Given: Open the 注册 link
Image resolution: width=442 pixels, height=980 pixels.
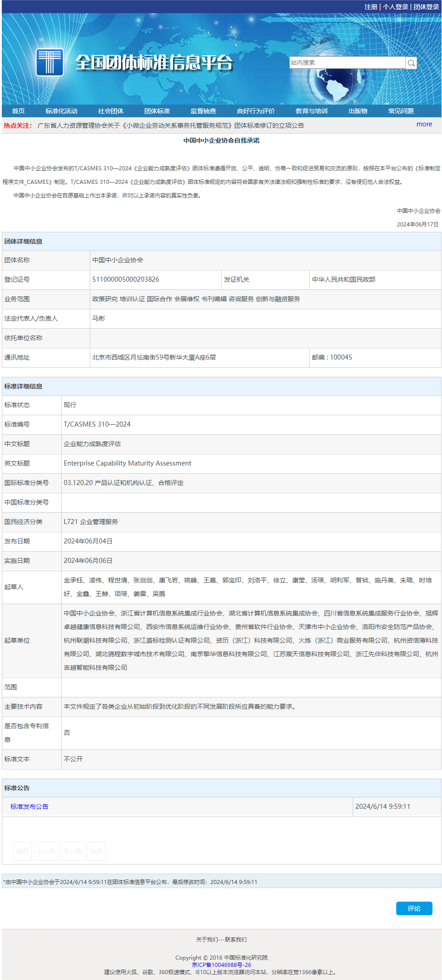Looking at the screenshot, I should (371, 7).
